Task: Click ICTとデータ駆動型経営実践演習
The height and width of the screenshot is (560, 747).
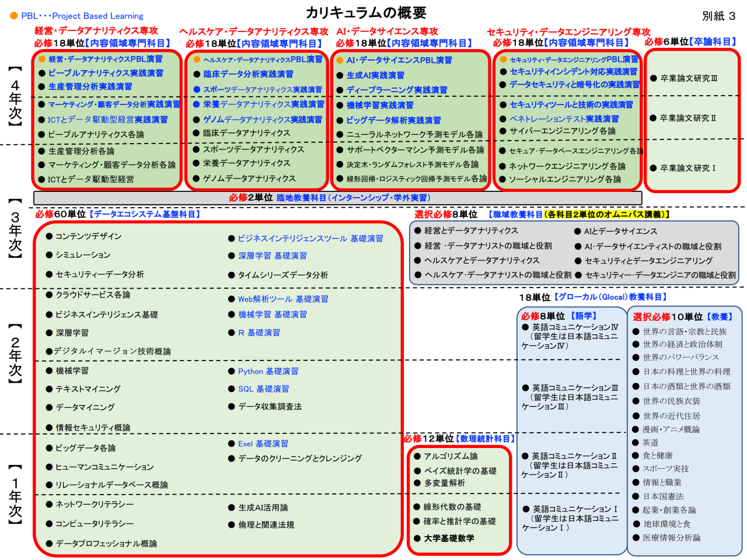Action: (108, 120)
